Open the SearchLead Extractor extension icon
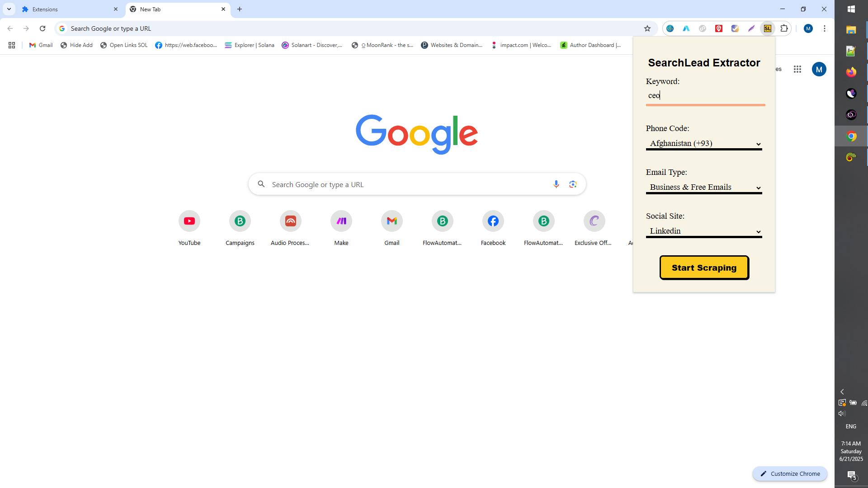The image size is (868, 488). coord(768,28)
